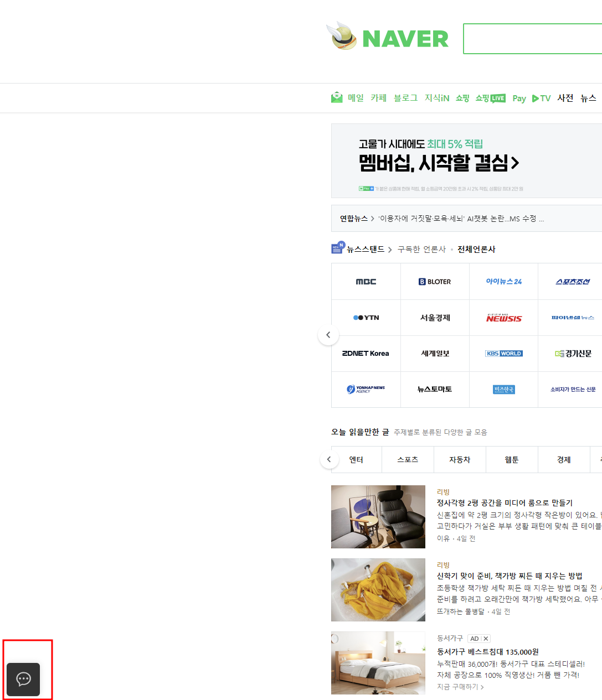Open Pay from the service menu

point(519,98)
